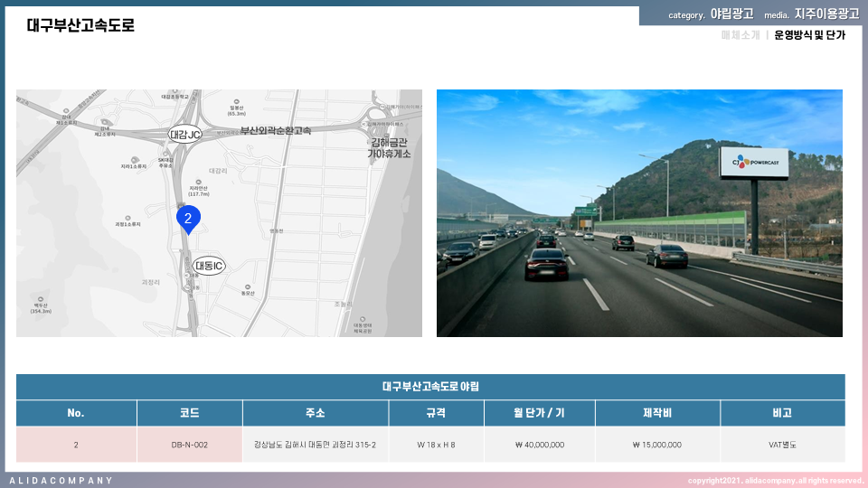Viewport: 868px width, 488px height.
Task: Select the DB-N-002 code cell
Action: tap(189, 445)
